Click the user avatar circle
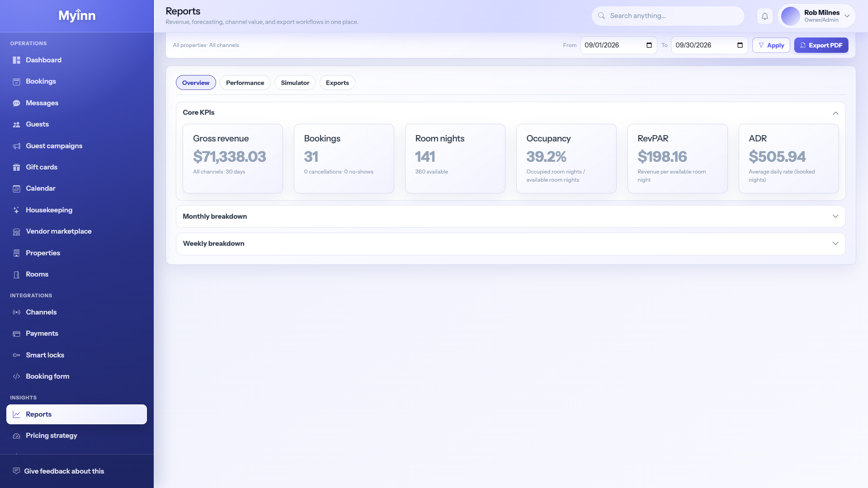 pyautogui.click(x=791, y=16)
